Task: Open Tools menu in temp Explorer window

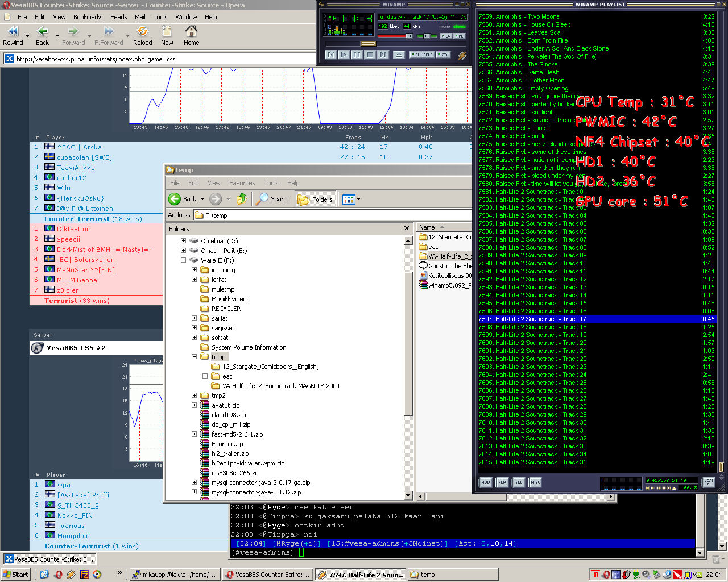Action: pos(271,183)
